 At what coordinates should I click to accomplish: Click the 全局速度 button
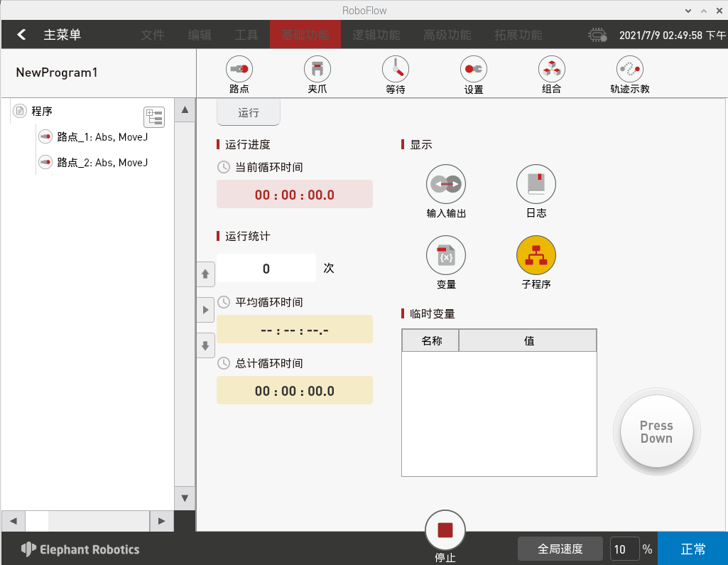point(560,549)
